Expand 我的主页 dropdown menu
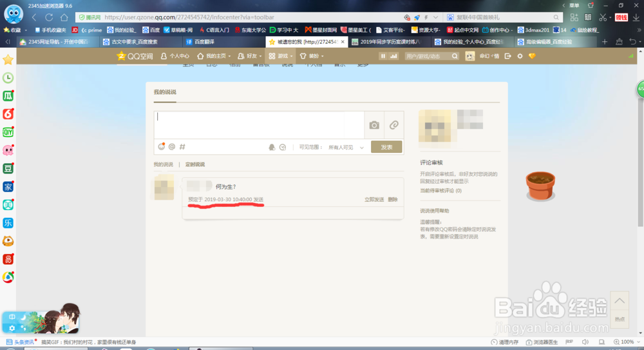Viewport: 644px width, 350px height. (214, 56)
